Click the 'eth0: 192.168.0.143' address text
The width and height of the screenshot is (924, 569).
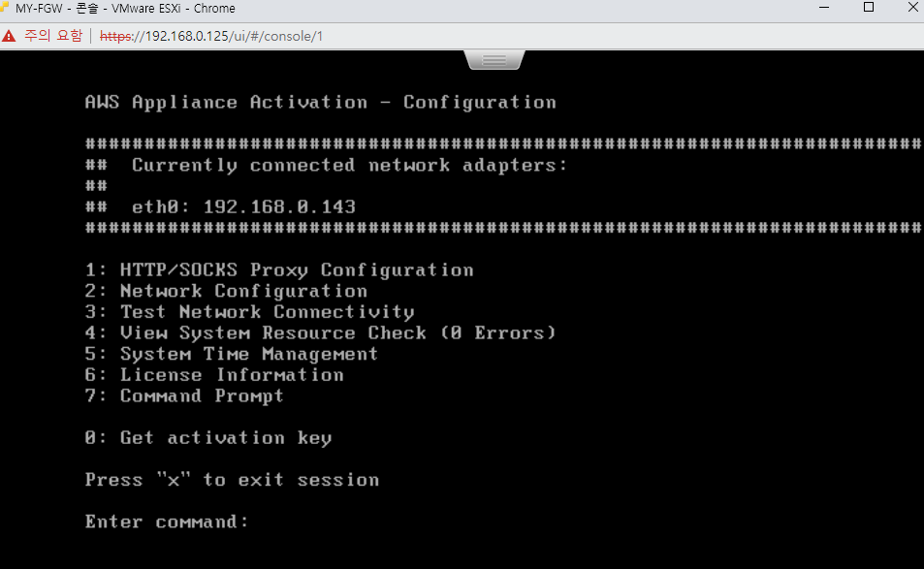pos(244,206)
